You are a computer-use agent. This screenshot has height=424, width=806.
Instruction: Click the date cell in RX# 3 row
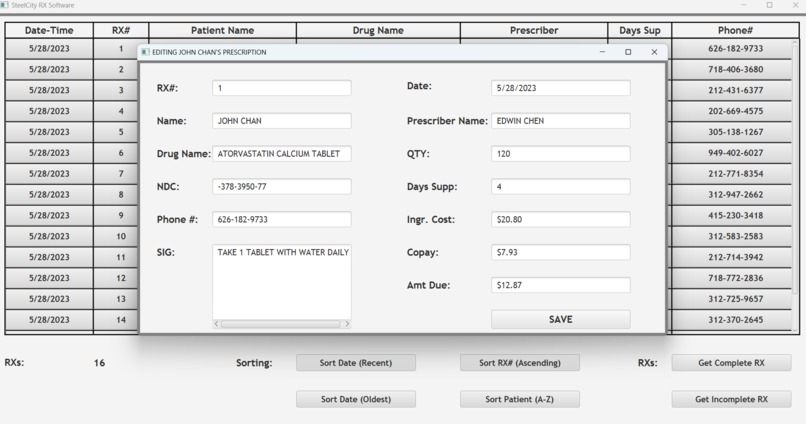49,90
